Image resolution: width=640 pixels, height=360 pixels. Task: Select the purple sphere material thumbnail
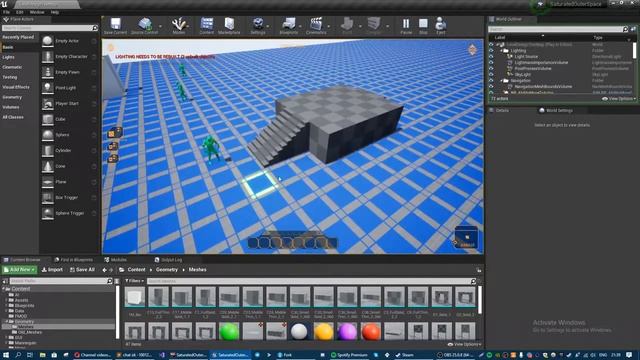click(347, 331)
